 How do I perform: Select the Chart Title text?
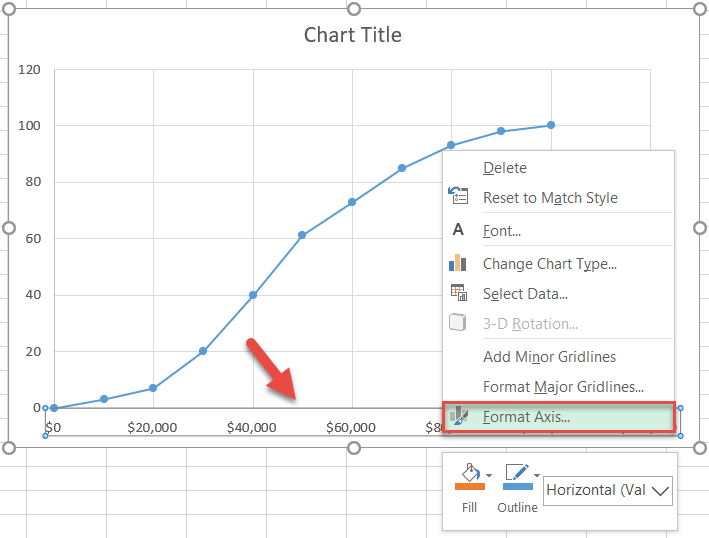pos(353,35)
